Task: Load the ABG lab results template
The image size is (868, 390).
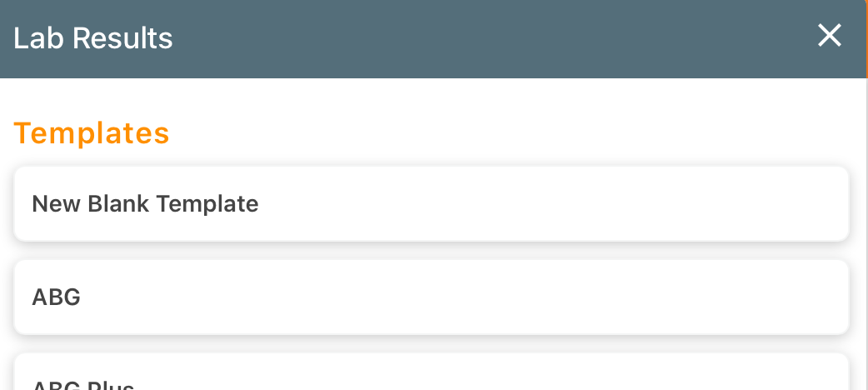Action: [x=431, y=297]
